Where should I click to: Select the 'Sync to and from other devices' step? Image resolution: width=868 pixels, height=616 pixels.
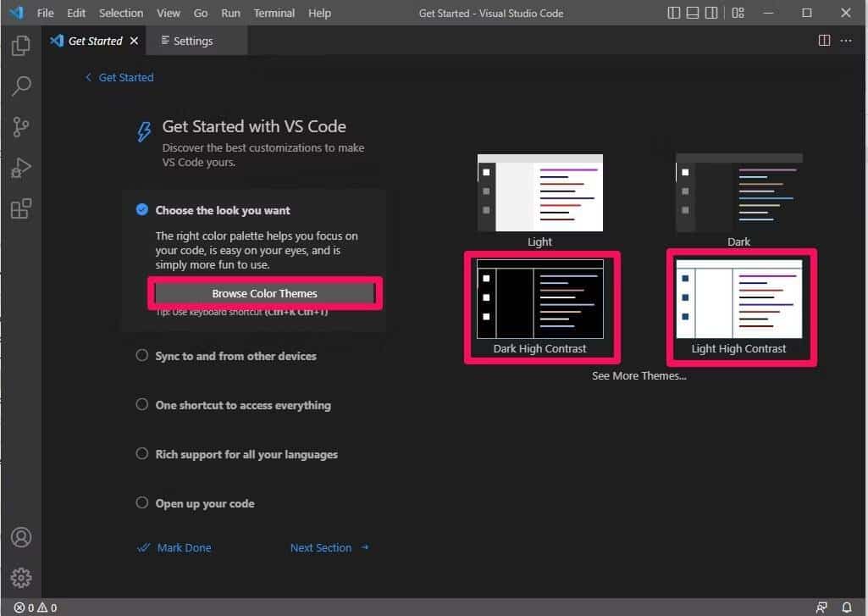(235, 356)
